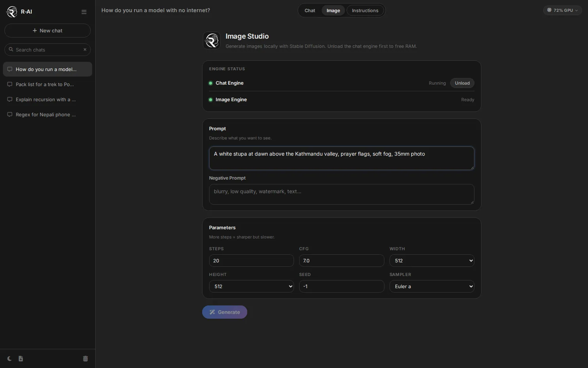Screen dimensions: 588x368
Task: Focus the Search chats field
Action: coord(47,50)
